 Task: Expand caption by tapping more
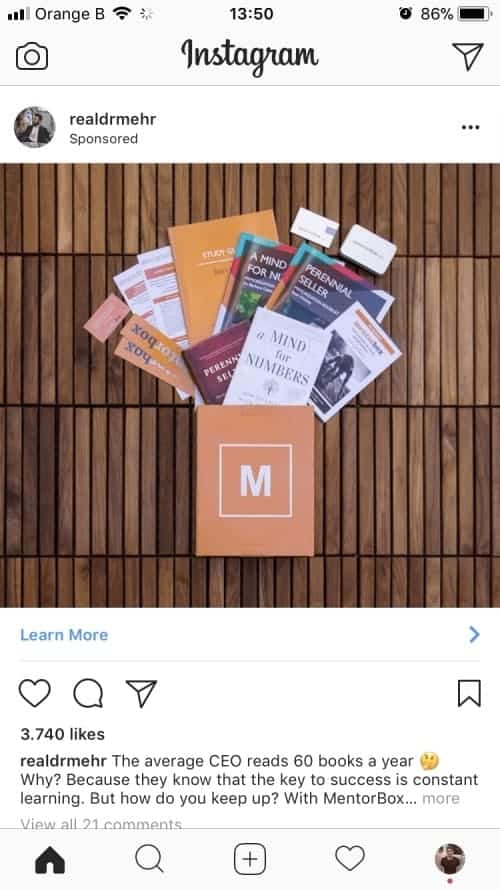click(440, 798)
